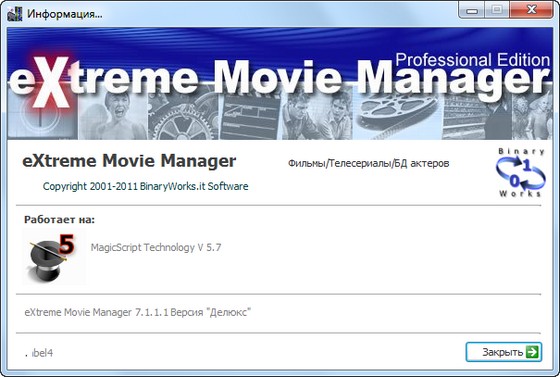560x377 pixels.
Task: Click the MagicScript Technology V 5.7 text
Action: (156, 247)
